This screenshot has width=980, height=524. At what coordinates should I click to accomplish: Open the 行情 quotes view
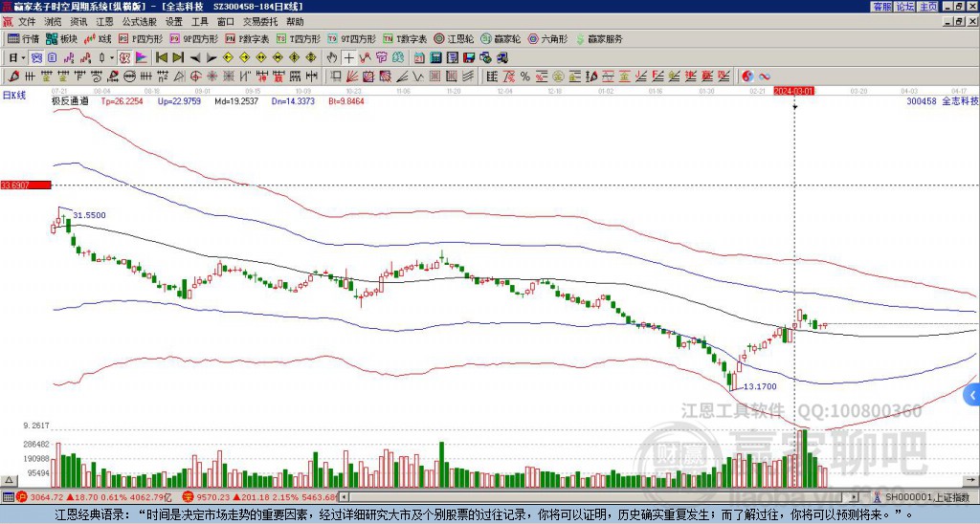pyautogui.click(x=24, y=38)
